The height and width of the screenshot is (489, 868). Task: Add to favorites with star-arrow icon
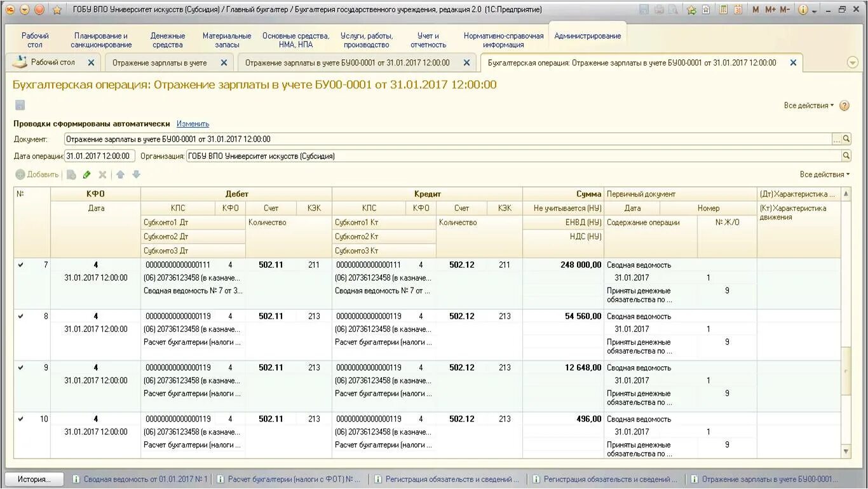point(691,10)
